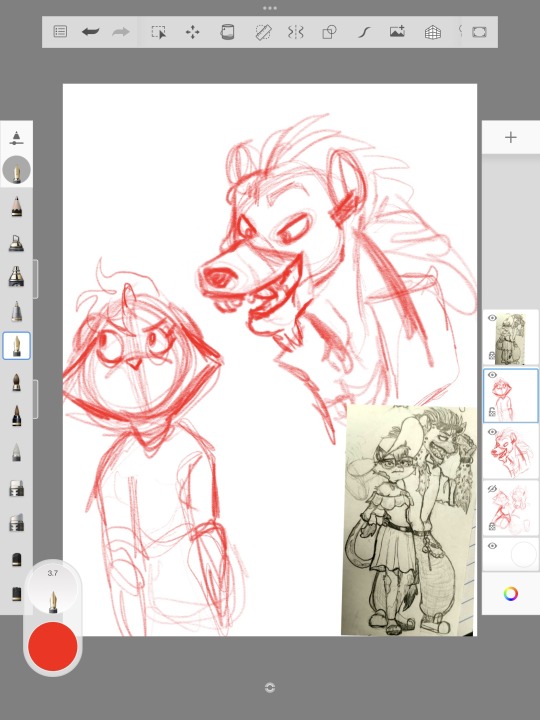Toggle lock on the hidden layer
The height and width of the screenshot is (720, 540).
[x=492, y=526]
